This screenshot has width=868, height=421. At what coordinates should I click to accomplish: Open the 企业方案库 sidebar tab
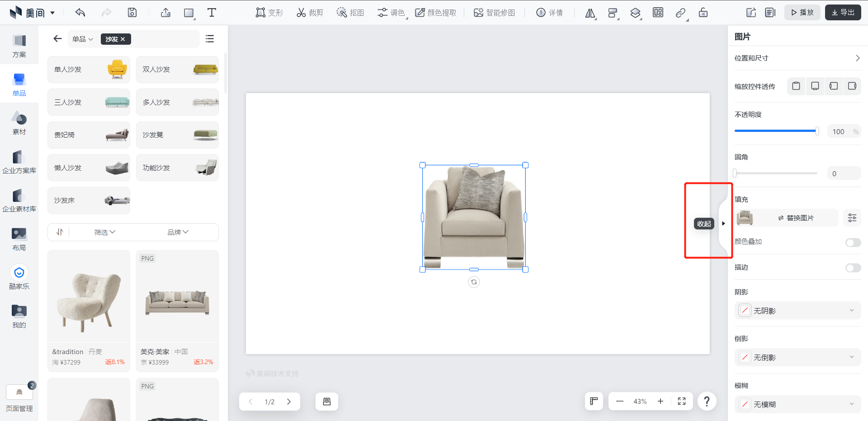click(x=19, y=162)
